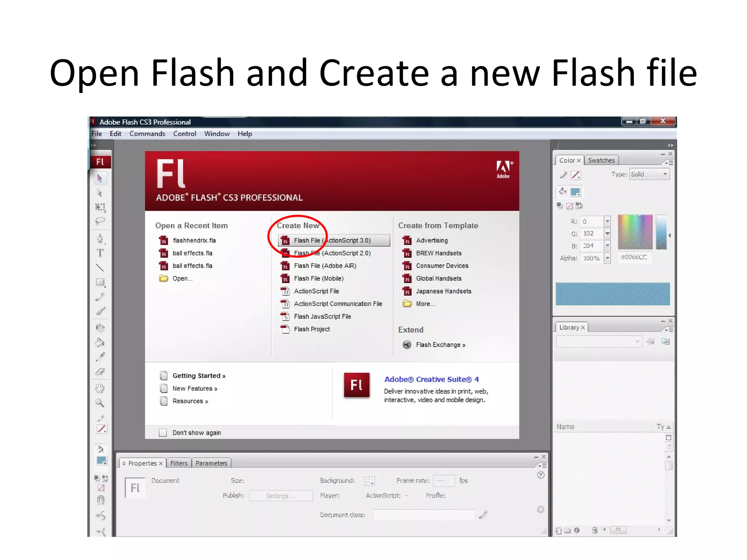Click Properties panel help icon

click(541, 475)
